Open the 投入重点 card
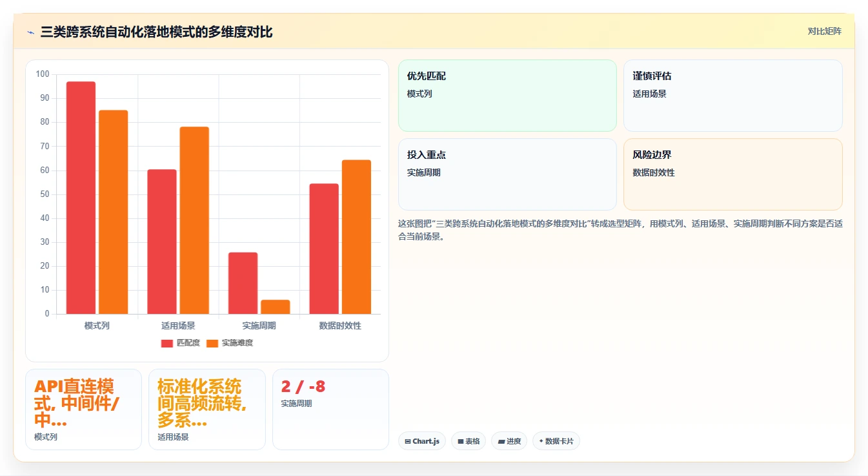 tap(507, 174)
